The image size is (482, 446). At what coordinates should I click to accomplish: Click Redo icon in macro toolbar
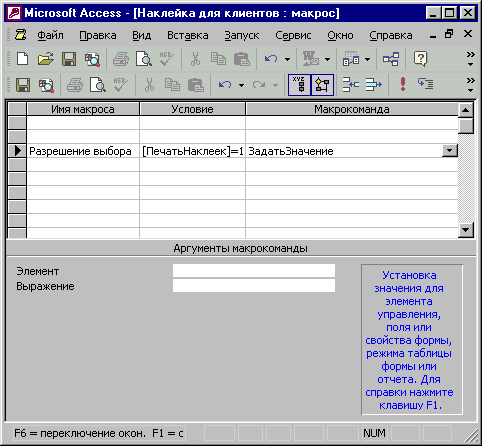(259, 85)
